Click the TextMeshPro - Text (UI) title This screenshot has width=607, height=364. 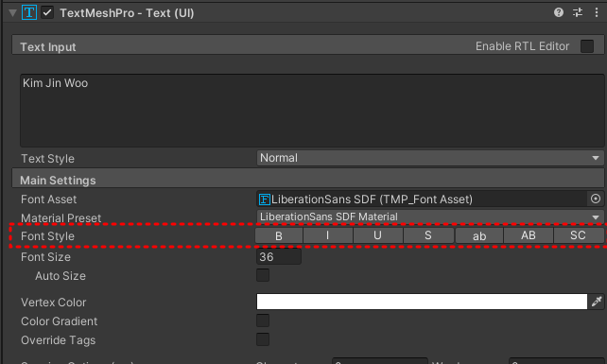point(127,13)
